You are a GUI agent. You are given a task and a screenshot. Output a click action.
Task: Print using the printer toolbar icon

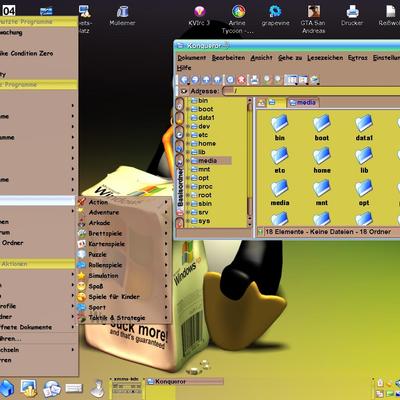click(x=255, y=80)
